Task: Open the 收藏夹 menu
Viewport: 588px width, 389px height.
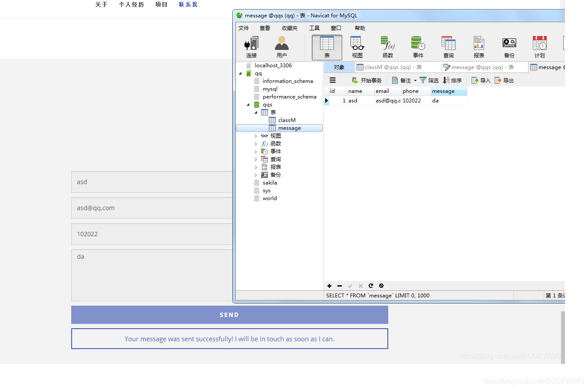Action: click(x=290, y=28)
